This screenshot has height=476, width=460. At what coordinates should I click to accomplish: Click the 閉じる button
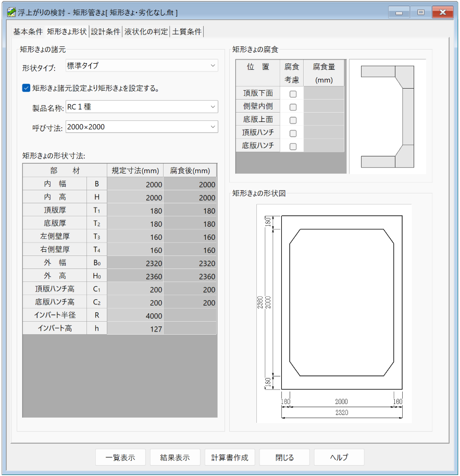pyautogui.click(x=284, y=457)
